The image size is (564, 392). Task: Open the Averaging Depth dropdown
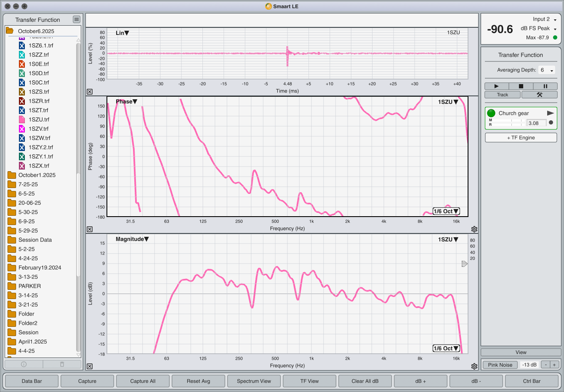click(547, 70)
